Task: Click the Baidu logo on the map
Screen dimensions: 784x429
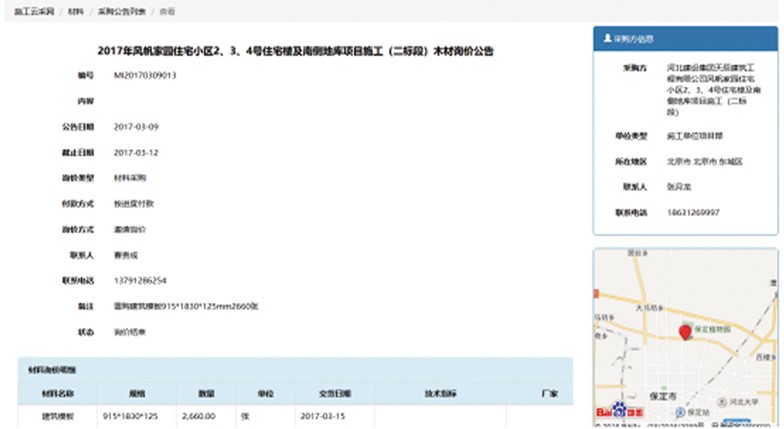Action: click(x=616, y=411)
